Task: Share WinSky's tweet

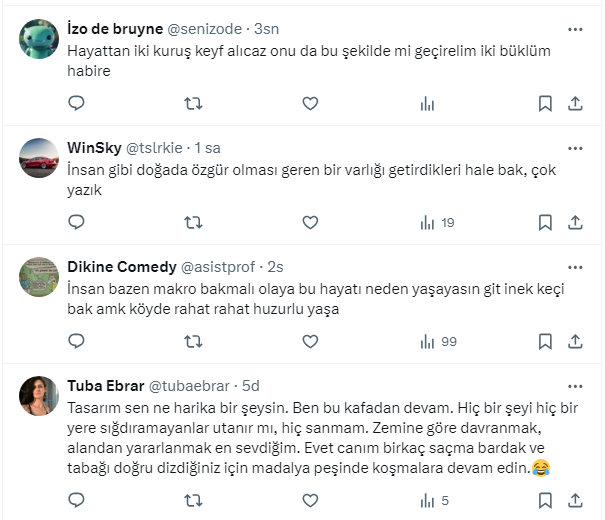Action: tap(575, 222)
